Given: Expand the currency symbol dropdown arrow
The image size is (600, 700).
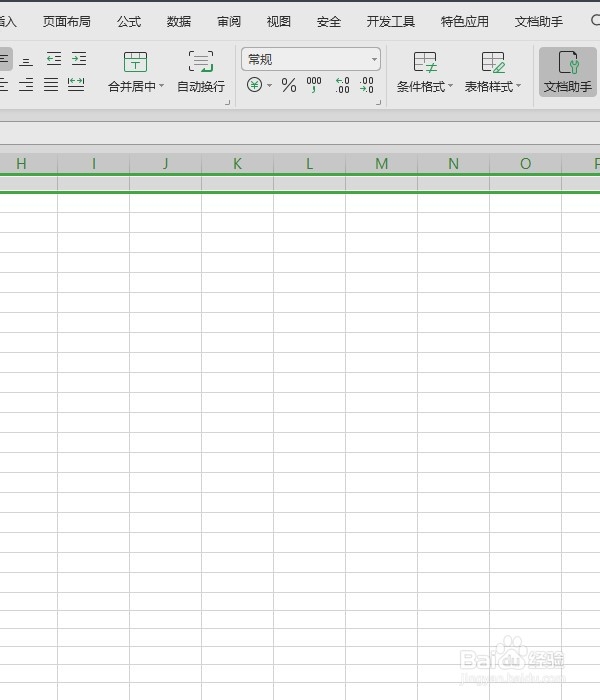Looking at the screenshot, I should 270,85.
